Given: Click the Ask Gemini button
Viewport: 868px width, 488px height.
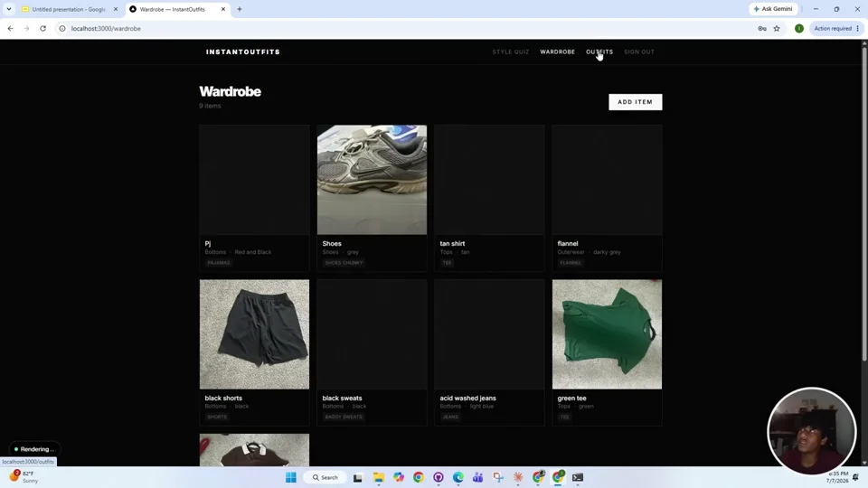Looking at the screenshot, I should pyautogui.click(x=773, y=9).
